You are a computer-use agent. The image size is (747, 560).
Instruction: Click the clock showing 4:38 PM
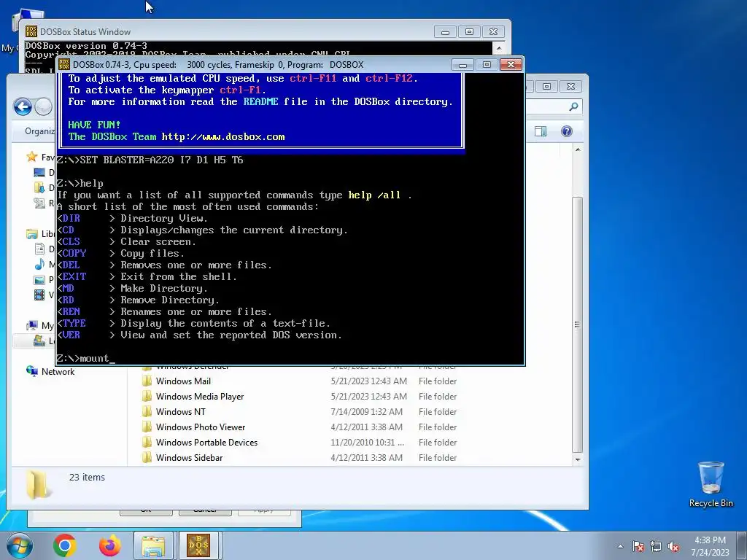click(710, 540)
